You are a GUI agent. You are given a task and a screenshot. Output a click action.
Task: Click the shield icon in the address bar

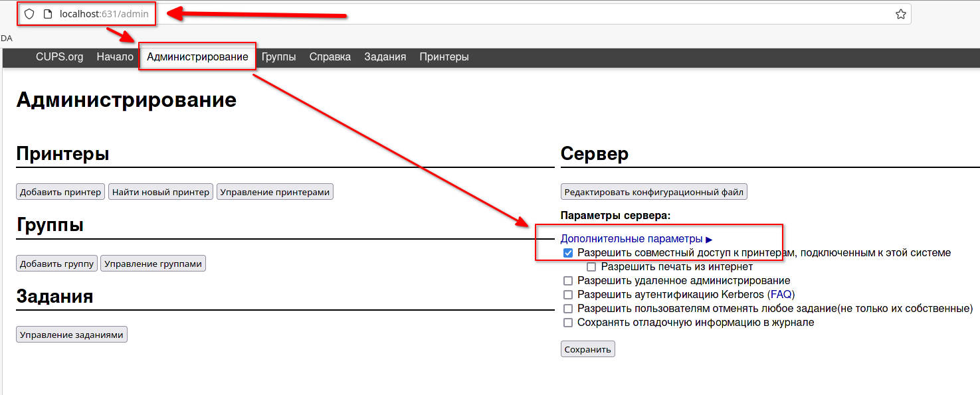click(x=29, y=13)
